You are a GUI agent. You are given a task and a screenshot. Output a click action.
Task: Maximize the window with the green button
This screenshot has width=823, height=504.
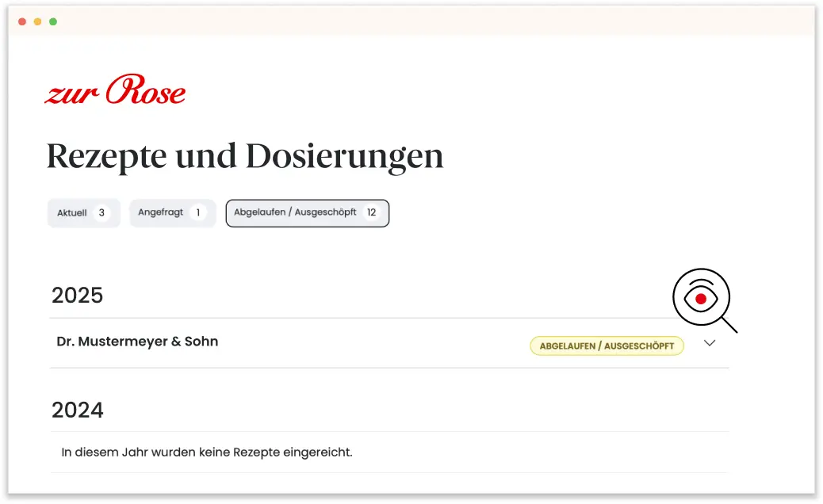point(53,21)
